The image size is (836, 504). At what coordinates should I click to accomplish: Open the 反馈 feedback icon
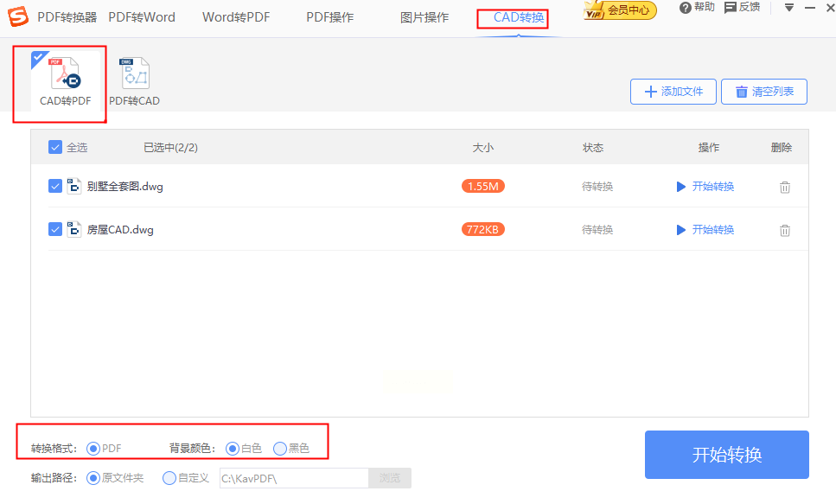731,8
